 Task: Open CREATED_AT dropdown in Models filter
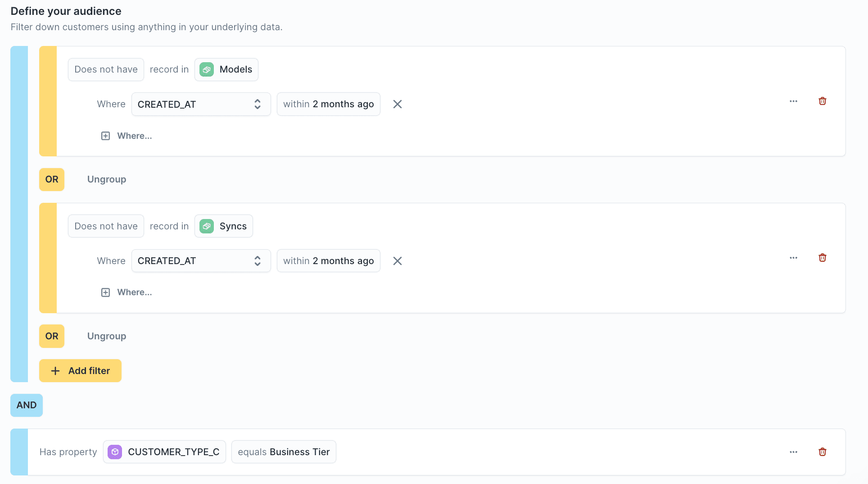click(201, 105)
